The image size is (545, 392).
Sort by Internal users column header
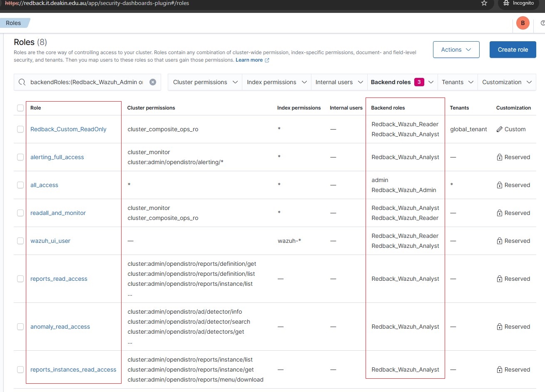346,108
